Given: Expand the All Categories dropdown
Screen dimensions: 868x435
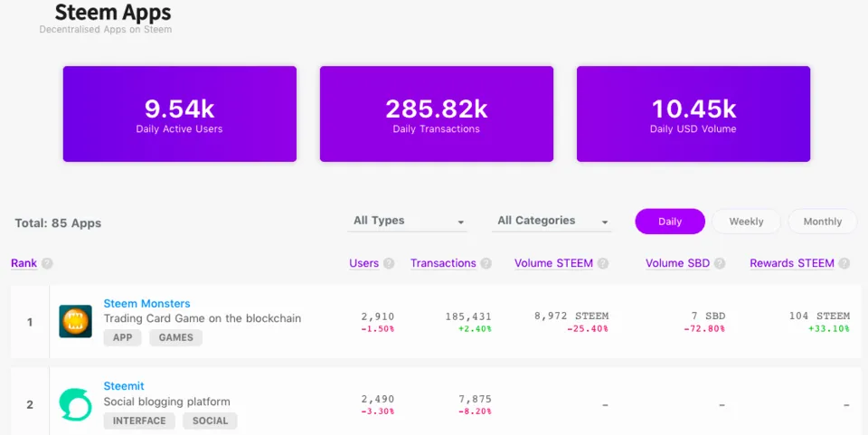Looking at the screenshot, I should [x=552, y=221].
